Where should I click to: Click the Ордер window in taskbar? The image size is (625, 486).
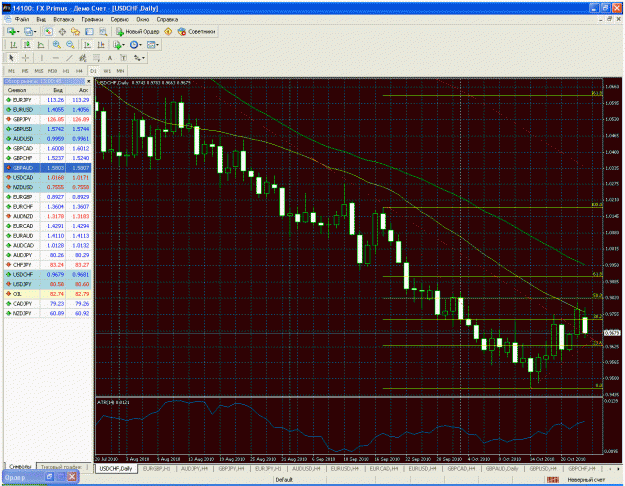(41, 476)
